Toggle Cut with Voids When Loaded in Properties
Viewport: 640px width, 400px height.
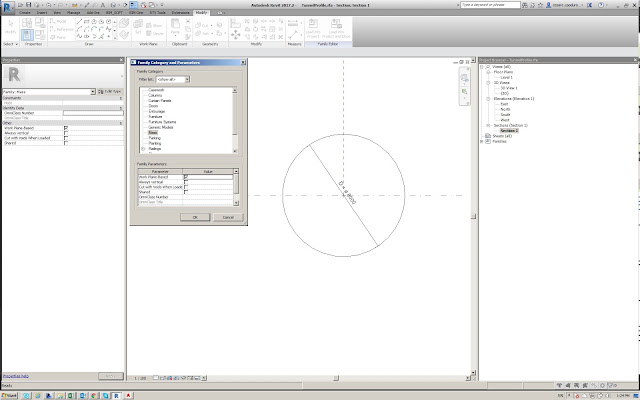[66, 138]
